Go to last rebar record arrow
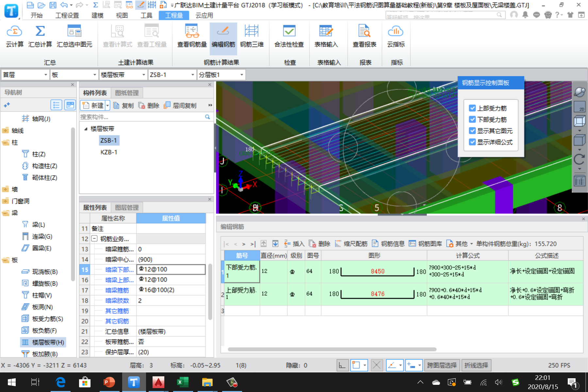Image resolution: width=588 pixels, height=392 pixels. [253, 244]
